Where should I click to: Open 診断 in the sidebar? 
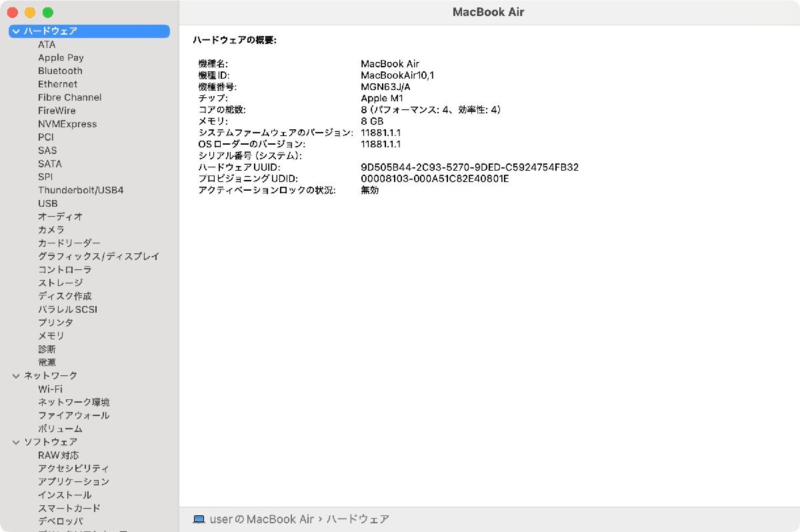click(x=47, y=349)
